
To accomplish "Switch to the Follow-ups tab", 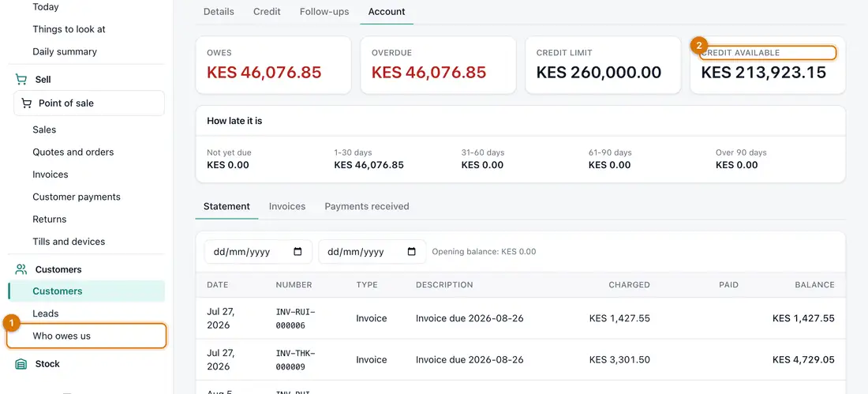I will [324, 12].
